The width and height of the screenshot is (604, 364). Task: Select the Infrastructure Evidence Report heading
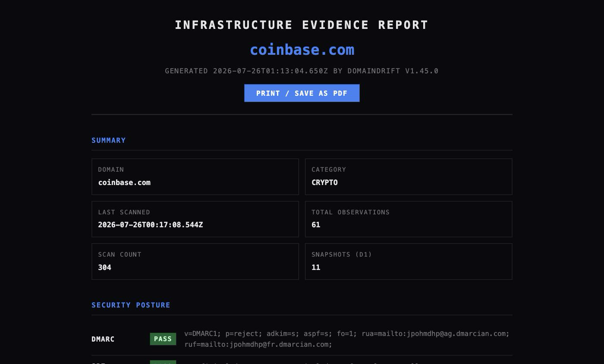point(302,25)
